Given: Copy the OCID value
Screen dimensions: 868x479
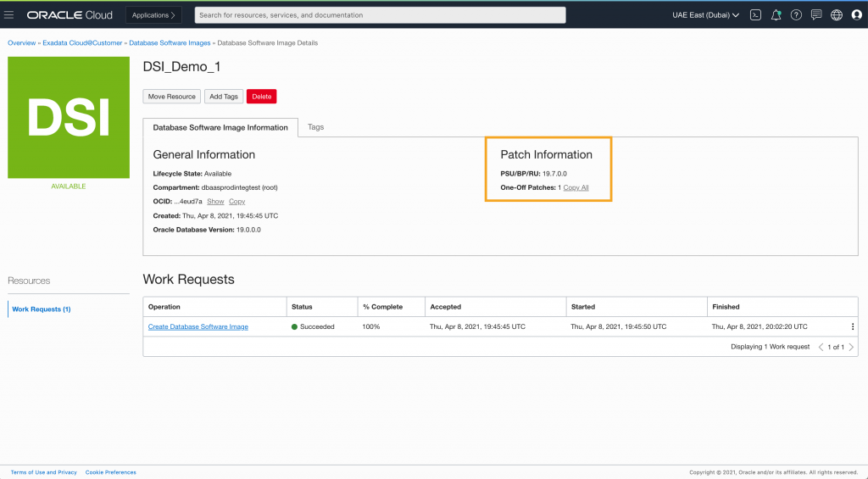Looking at the screenshot, I should pos(237,202).
